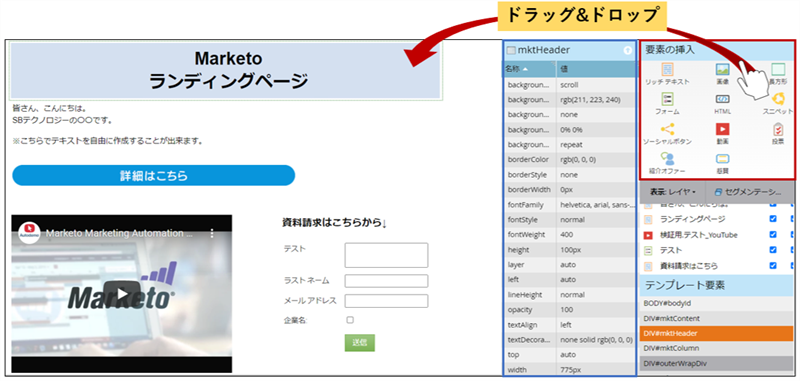Check the 企業名 checkbox in the form
The height and width of the screenshot is (381, 800).
350,320
